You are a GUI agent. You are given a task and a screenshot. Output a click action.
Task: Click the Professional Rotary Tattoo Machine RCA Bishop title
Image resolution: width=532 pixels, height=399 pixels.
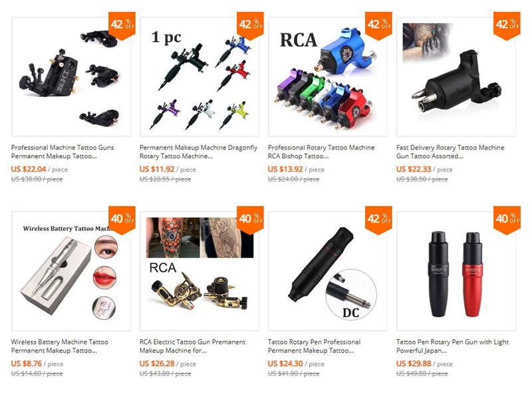click(x=321, y=152)
